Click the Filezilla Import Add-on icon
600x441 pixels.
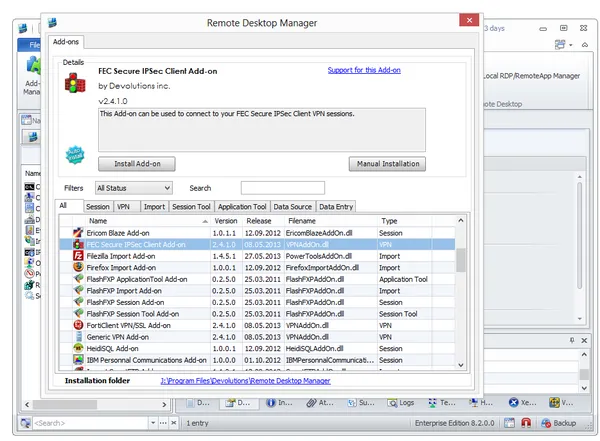coord(78,256)
